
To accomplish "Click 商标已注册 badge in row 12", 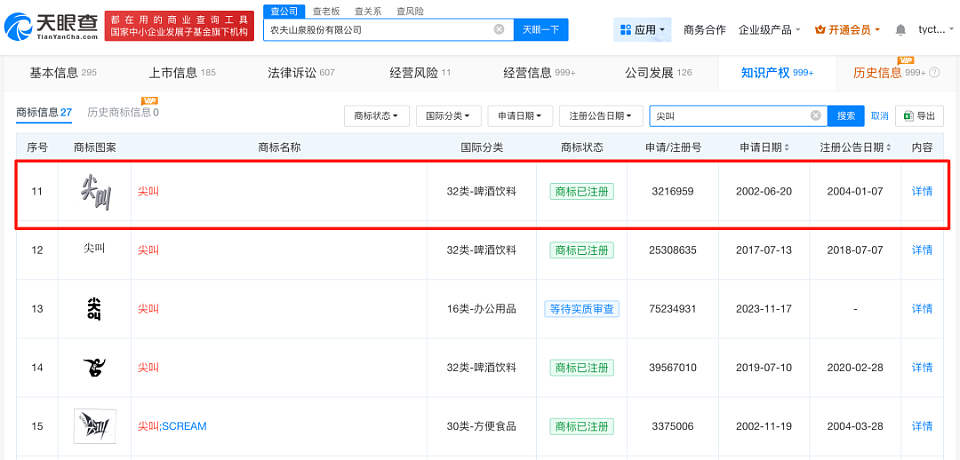I will click(x=582, y=250).
